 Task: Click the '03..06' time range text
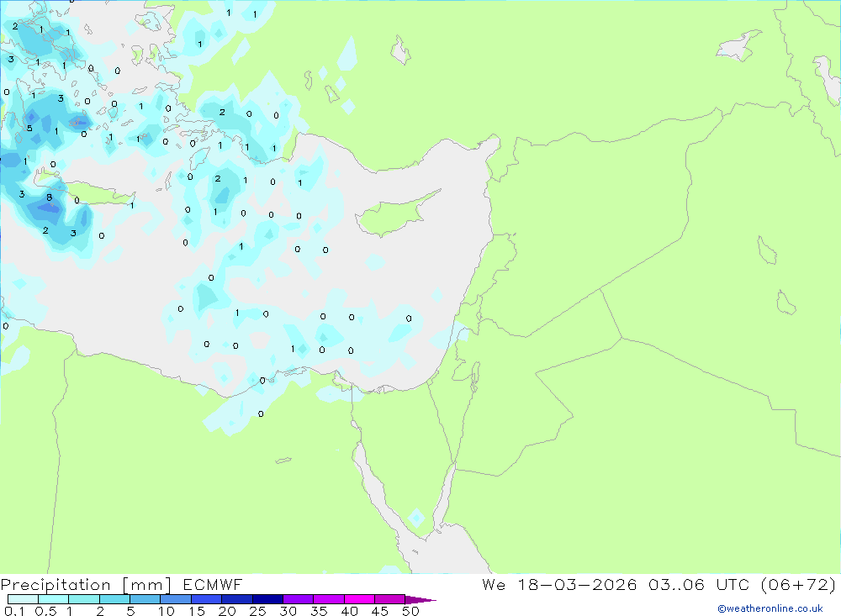click(676, 584)
